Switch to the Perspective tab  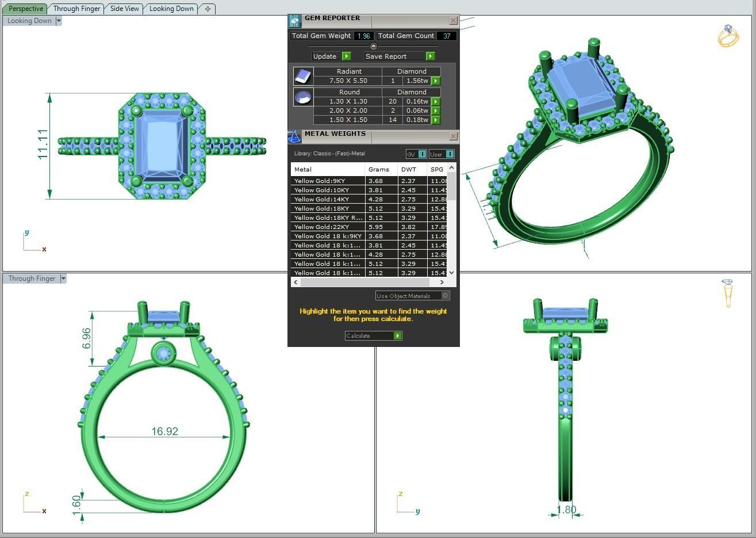[26, 9]
